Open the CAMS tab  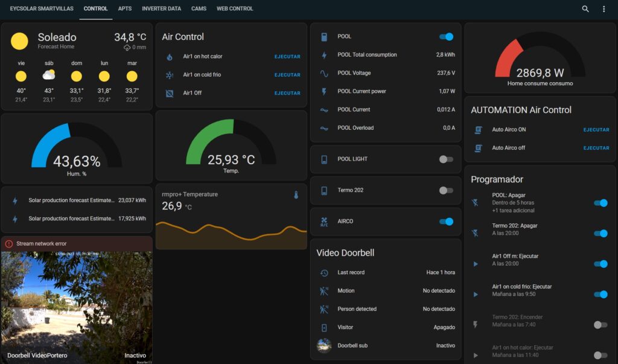pos(199,9)
